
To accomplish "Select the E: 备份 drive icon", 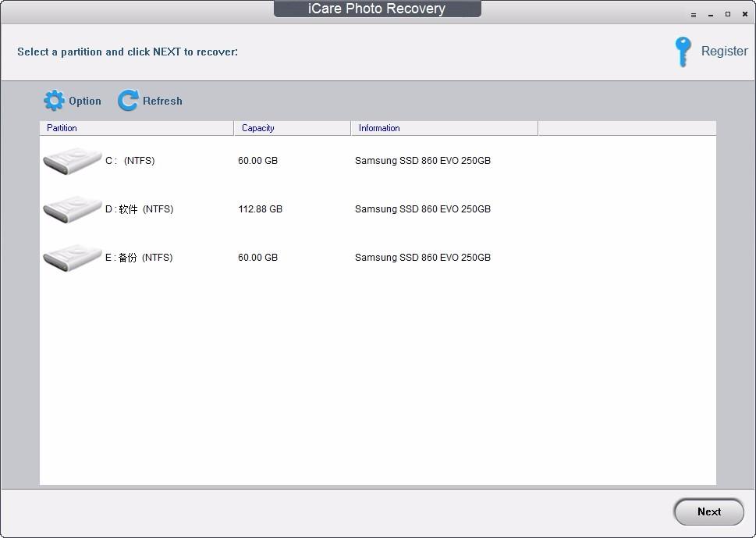I will pyautogui.click(x=73, y=258).
